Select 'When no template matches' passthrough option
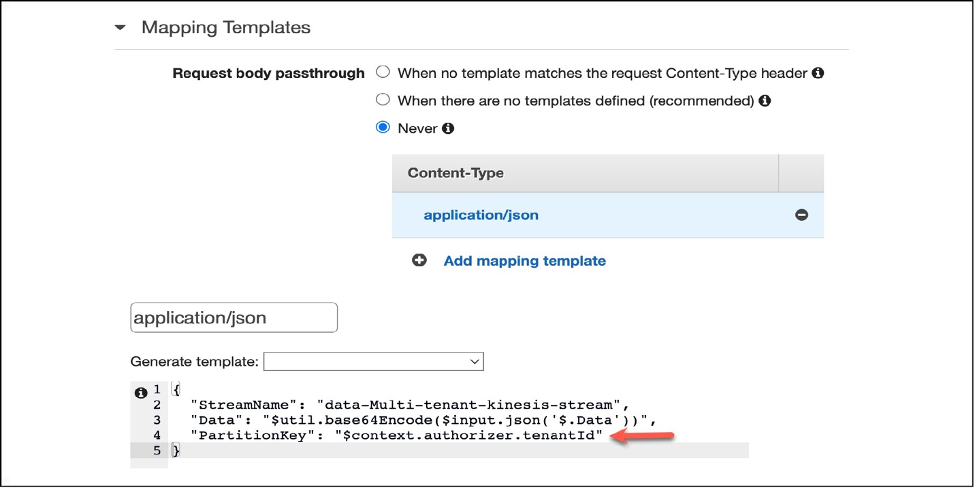The height and width of the screenshot is (489, 977). [x=383, y=73]
